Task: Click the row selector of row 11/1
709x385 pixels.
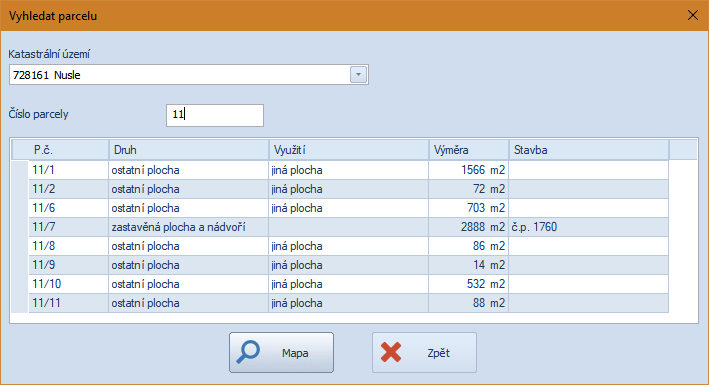Action: point(20,170)
